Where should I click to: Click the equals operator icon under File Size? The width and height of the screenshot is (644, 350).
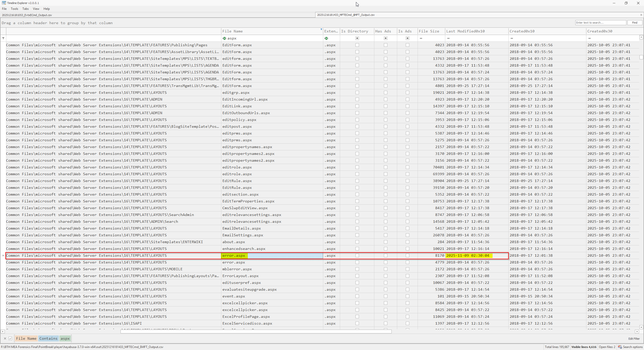421,38
